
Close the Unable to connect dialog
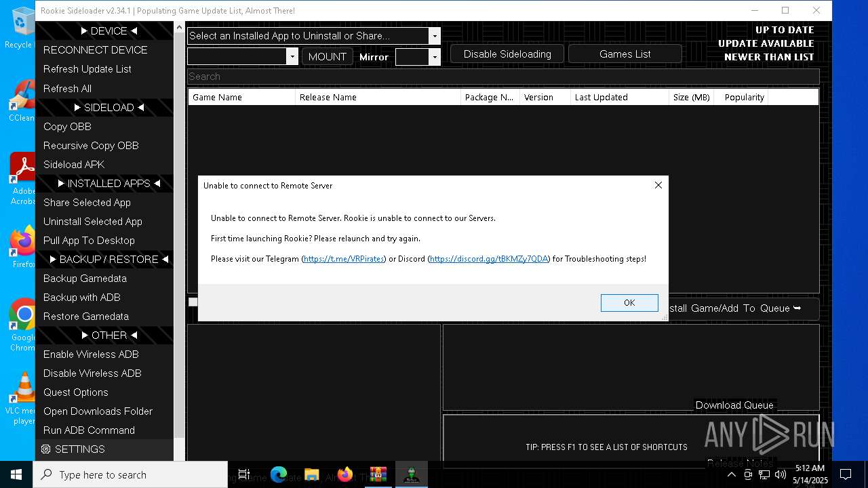click(658, 185)
